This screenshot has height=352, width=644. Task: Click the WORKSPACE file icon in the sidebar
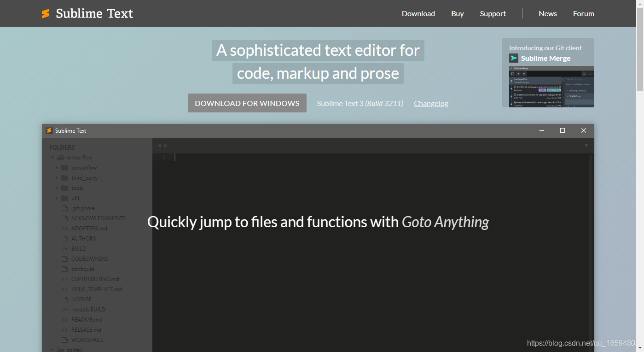click(65, 340)
